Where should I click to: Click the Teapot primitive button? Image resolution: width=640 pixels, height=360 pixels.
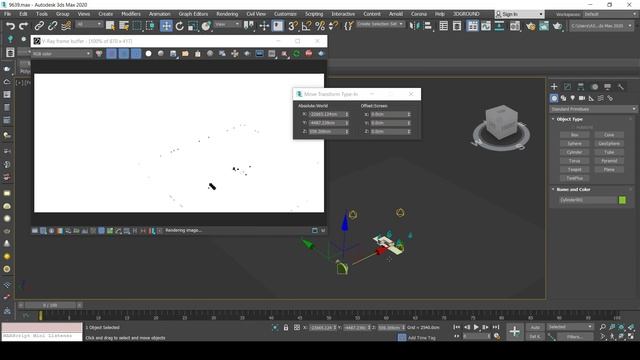pyautogui.click(x=574, y=169)
